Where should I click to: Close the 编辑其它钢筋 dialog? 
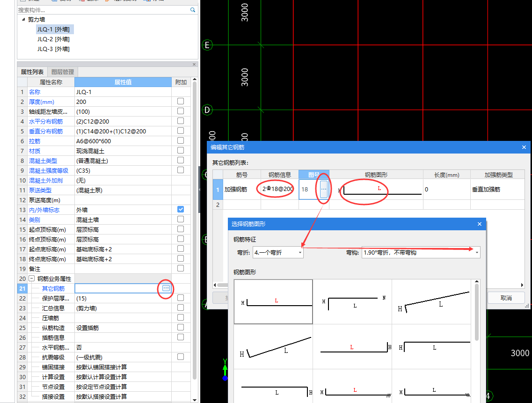click(x=524, y=147)
